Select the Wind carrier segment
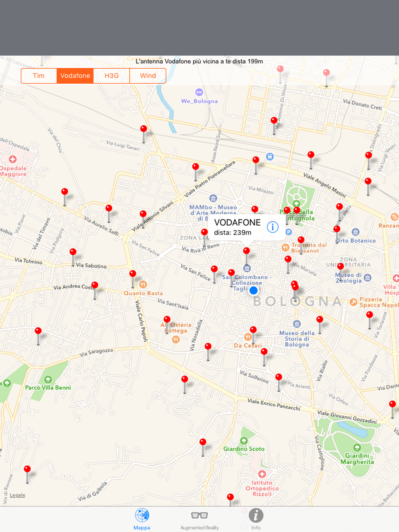 (x=148, y=76)
